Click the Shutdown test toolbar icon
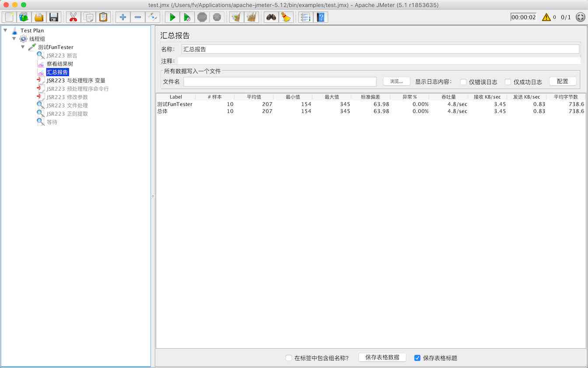 (217, 17)
